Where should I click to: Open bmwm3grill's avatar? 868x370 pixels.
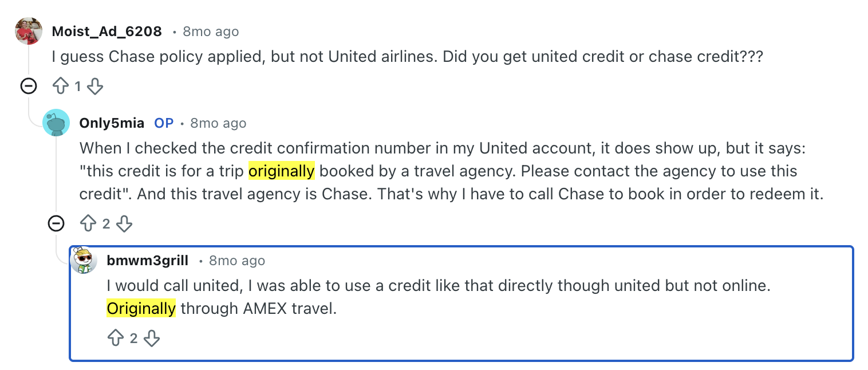click(84, 261)
